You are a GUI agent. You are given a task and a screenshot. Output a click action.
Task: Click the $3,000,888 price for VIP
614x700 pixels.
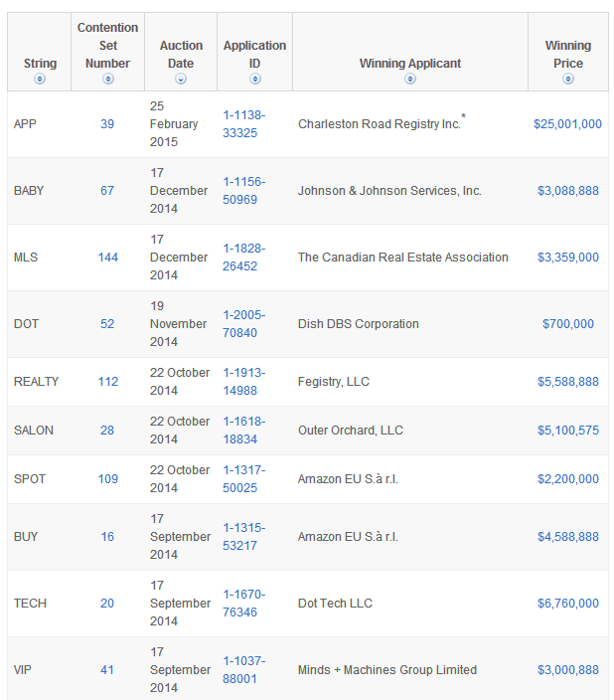coord(567,670)
